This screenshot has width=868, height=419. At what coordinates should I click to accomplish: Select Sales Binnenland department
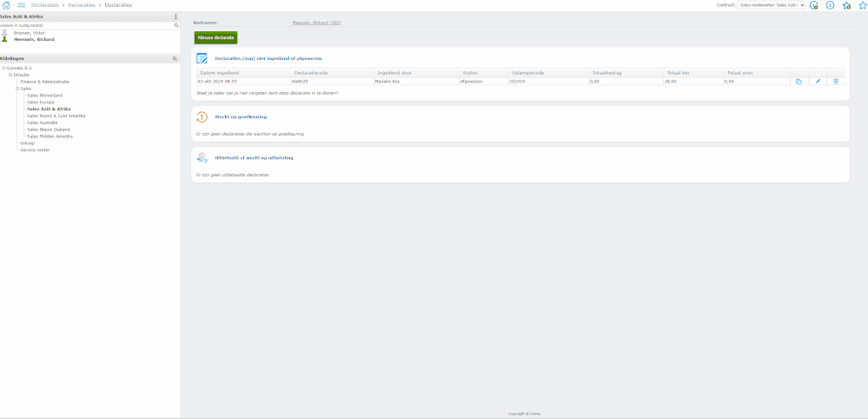[45, 96]
